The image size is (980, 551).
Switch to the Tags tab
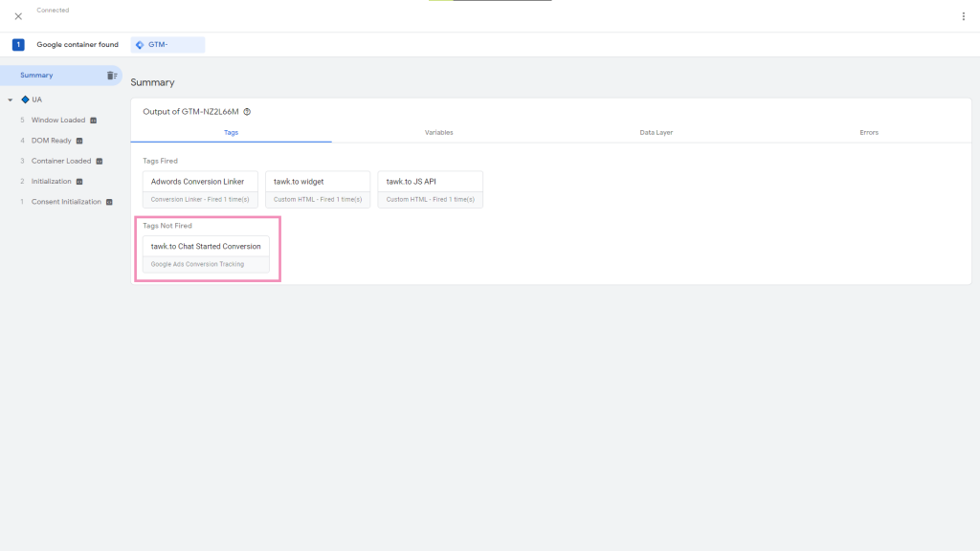tap(232, 132)
